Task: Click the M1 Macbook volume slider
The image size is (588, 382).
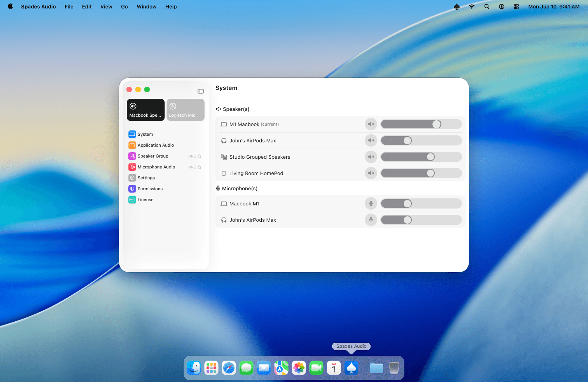Action: click(x=421, y=124)
